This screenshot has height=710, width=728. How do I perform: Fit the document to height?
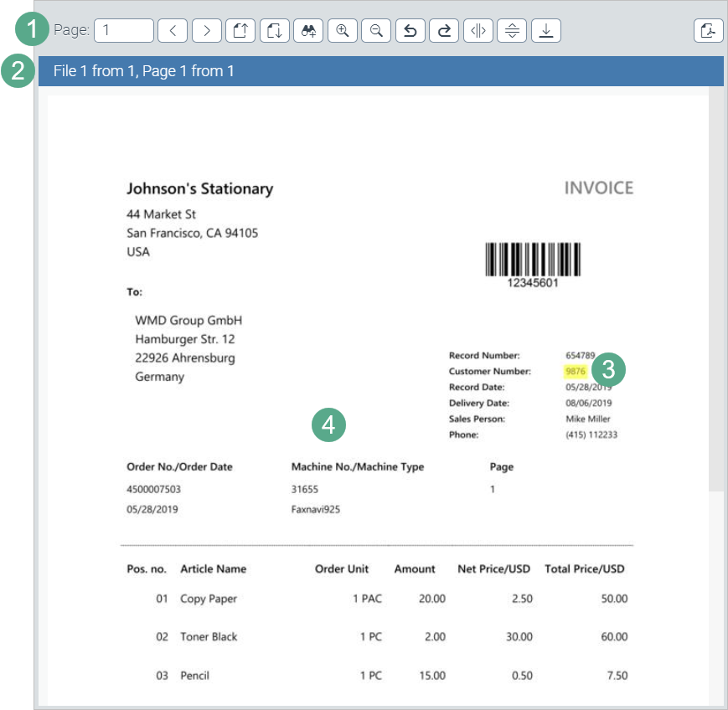pos(512,31)
